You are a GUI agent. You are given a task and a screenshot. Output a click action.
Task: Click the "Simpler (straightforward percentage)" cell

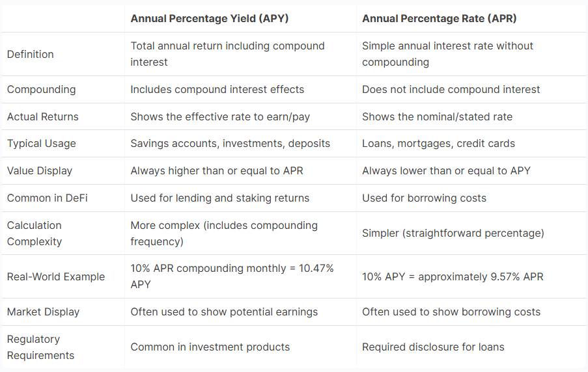tap(453, 233)
